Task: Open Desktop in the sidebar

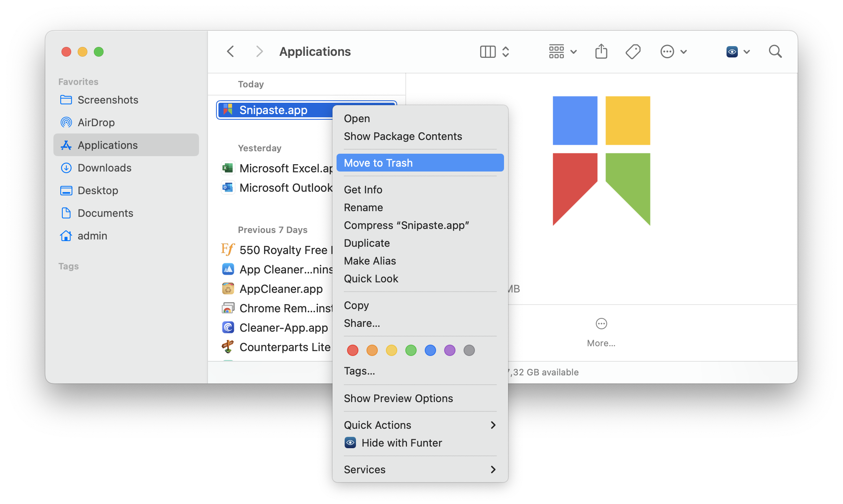Action: coord(126,191)
